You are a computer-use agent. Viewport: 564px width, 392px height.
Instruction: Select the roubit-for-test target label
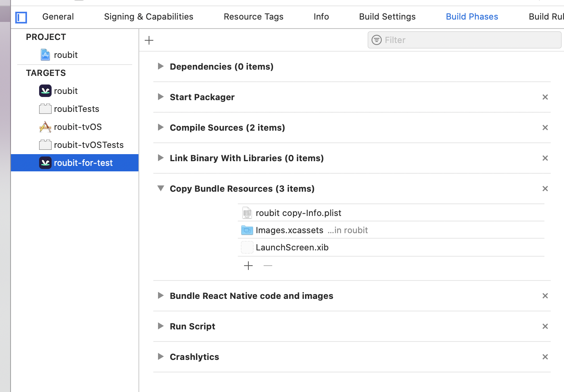coord(83,163)
